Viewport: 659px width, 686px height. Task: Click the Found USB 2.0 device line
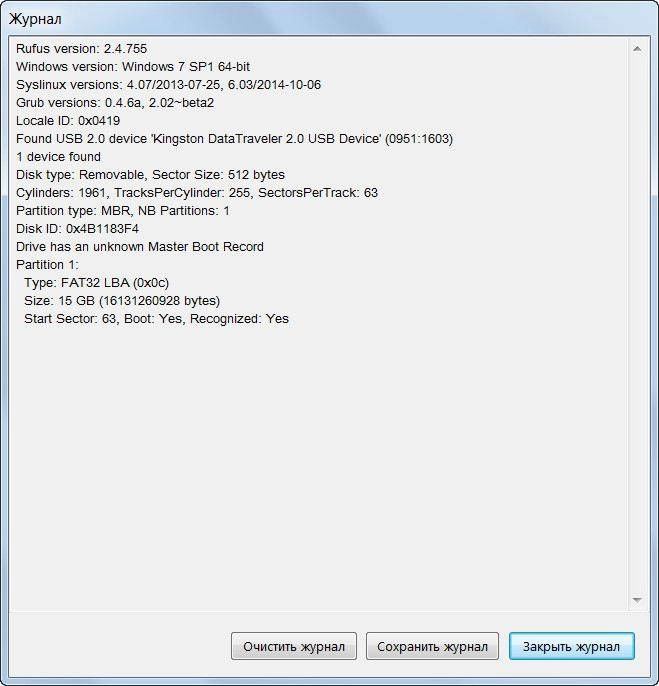[x=235, y=139]
